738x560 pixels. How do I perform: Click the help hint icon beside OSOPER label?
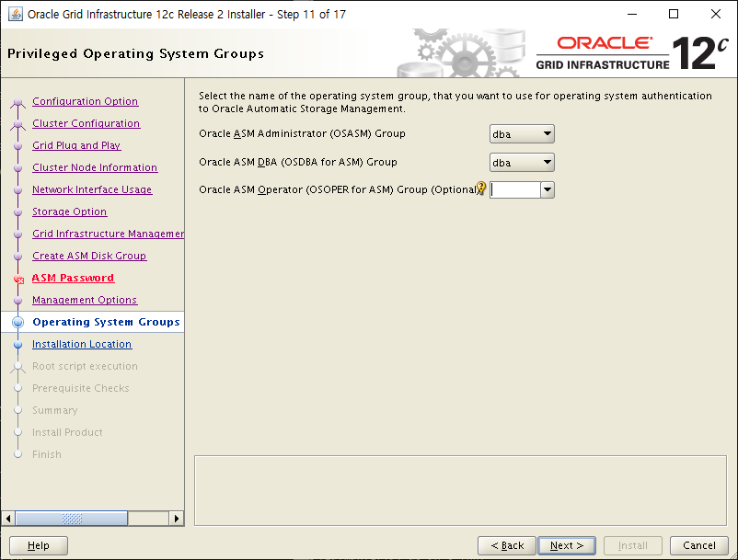coord(481,188)
